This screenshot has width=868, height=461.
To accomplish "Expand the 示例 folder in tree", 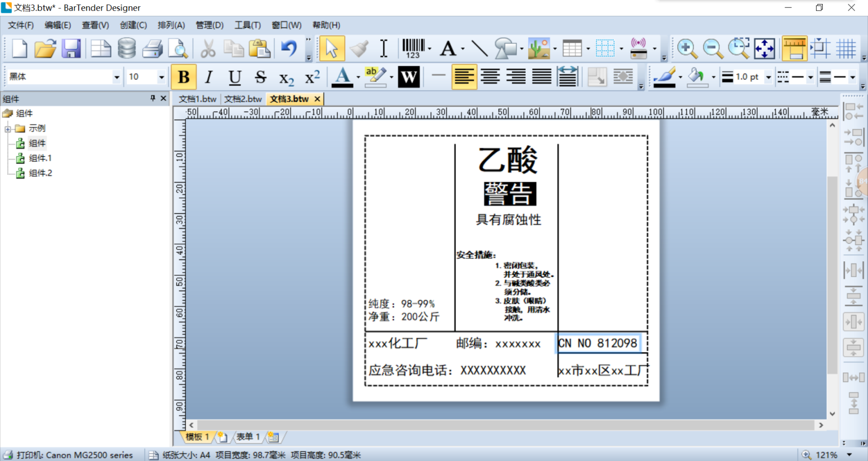I will click(x=8, y=129).
